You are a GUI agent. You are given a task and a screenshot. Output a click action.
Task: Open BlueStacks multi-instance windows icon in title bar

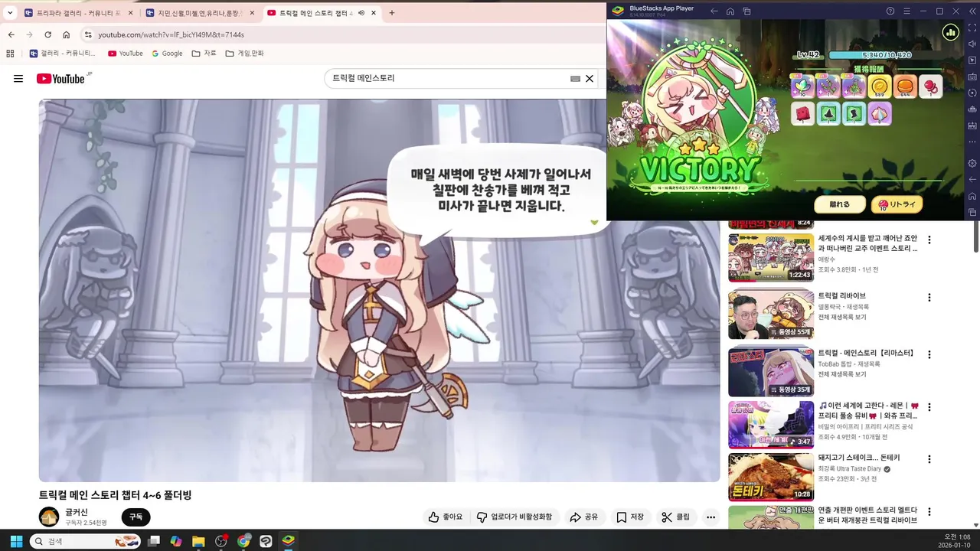(746, 11)
